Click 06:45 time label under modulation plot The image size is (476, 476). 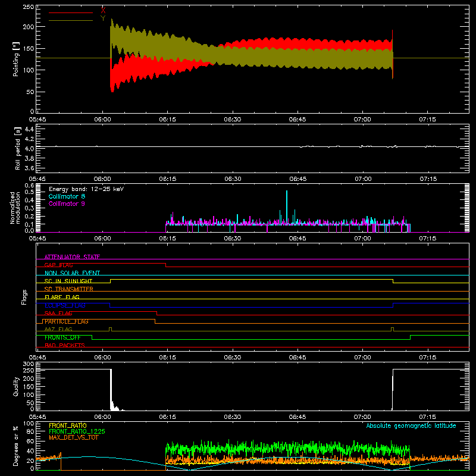[x=297, y=239]
